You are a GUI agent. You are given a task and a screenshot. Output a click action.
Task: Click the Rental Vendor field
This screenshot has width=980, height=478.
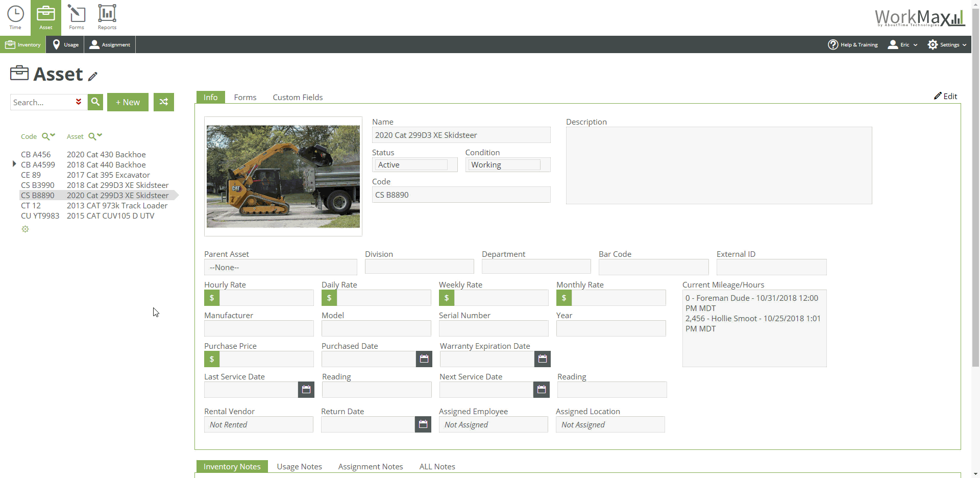click(x=258, y=424)
